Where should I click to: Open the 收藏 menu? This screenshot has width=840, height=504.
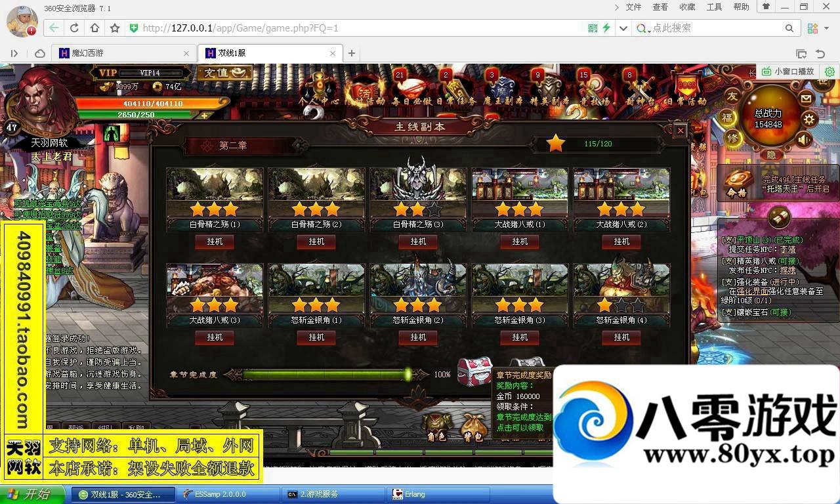coord(687,7)
